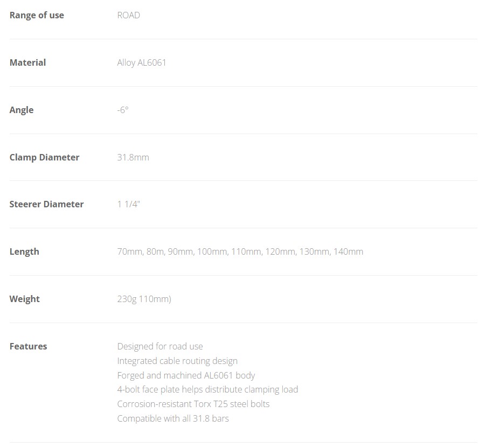This screenshot has width=486, height=448.
Task: Click "Compatible with all 31.8 bars" text
Action: [x=173, y=418]
